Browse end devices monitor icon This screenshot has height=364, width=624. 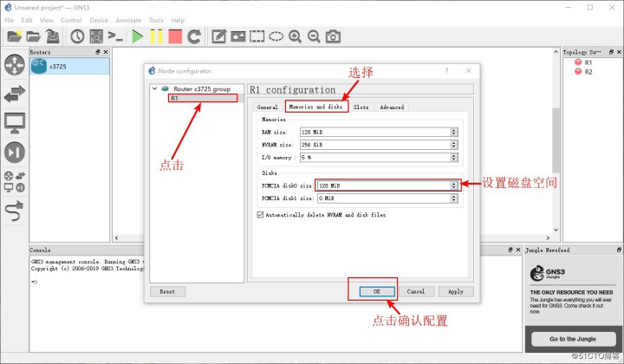point(15,123)
